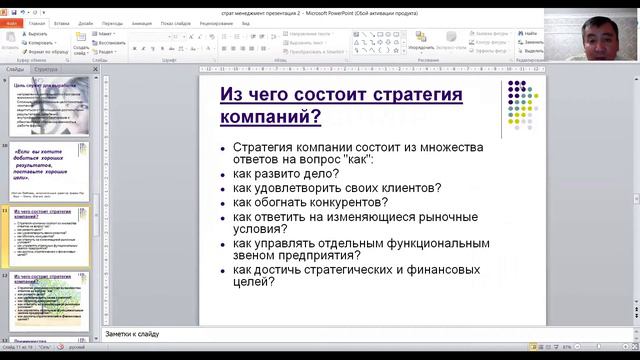Viewport: 640px width, 360px height.
Task: Open Выровнять текст align text dropdown
Action: click(304, 43)
